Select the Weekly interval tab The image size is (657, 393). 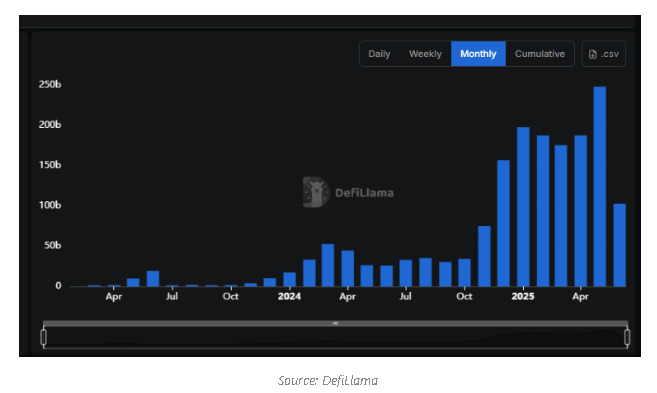tap(425, 54)
